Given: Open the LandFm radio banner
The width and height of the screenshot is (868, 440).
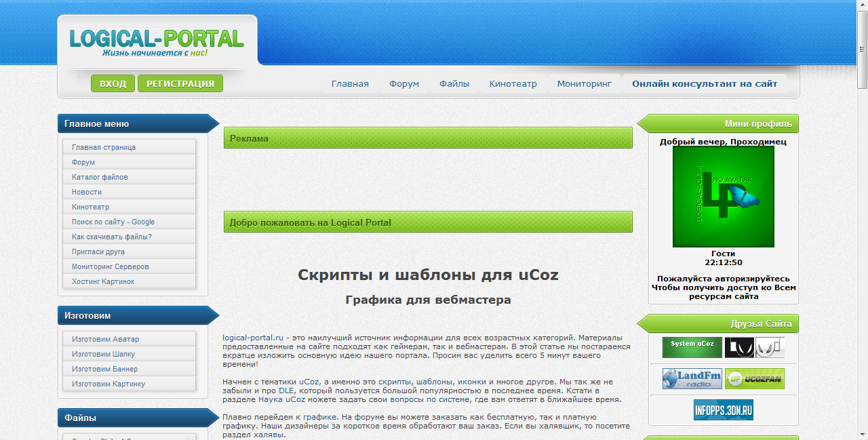Looking at the screenshot, I should pyautogui.click(x=692, y=378).
